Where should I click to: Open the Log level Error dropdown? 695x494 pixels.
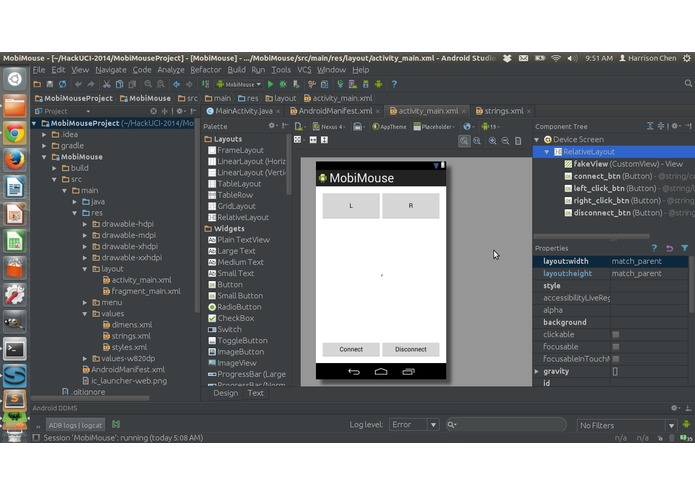[414, 425]
